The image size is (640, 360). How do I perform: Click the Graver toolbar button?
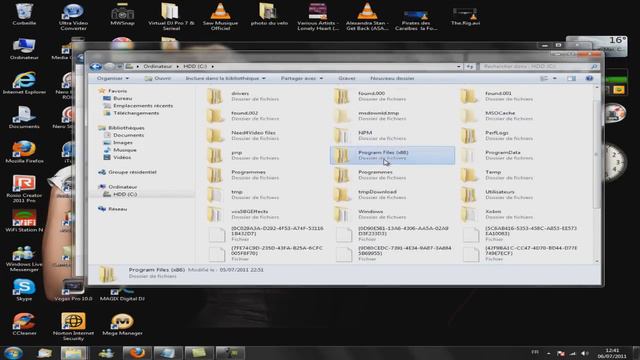coord(347,78)
